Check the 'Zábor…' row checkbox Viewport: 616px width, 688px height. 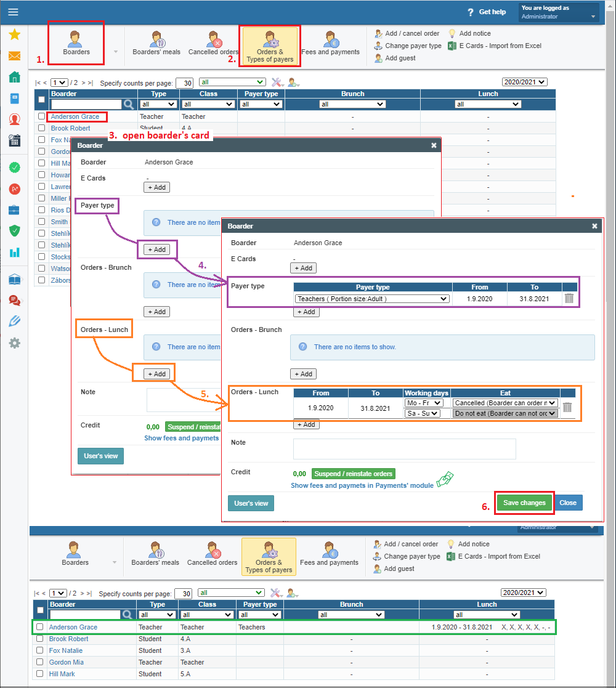click(x=41, y=280)
